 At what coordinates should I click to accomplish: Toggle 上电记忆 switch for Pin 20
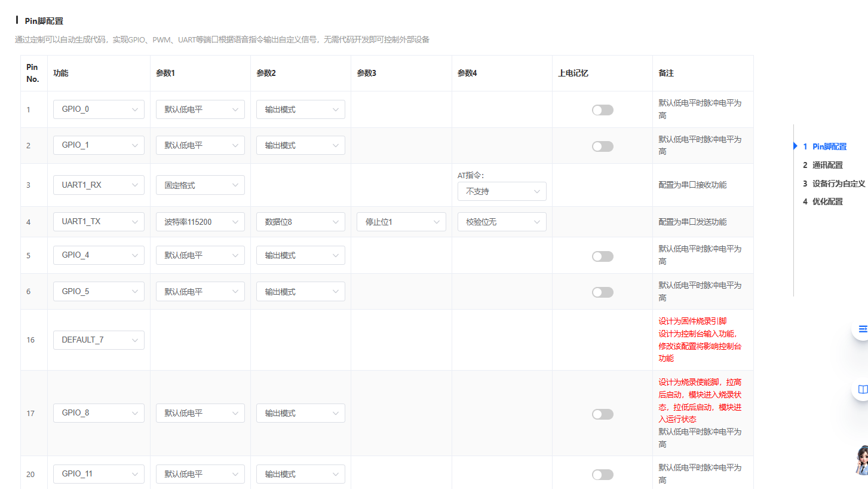(x=602, y=475)
